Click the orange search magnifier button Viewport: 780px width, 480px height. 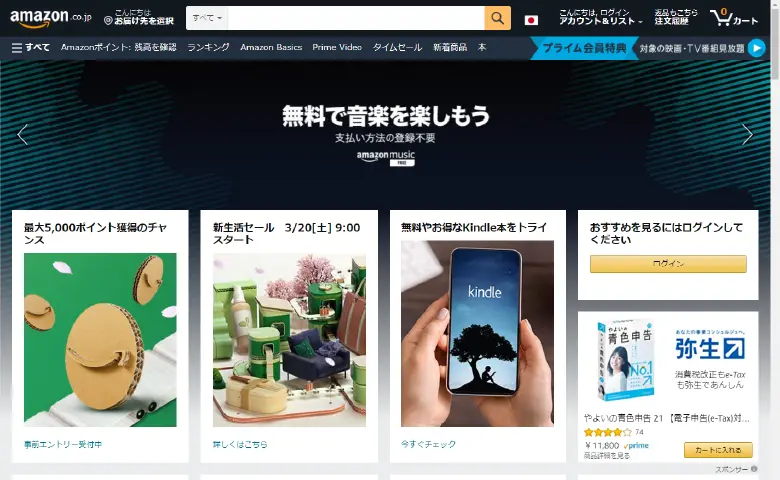click(497, 18)
